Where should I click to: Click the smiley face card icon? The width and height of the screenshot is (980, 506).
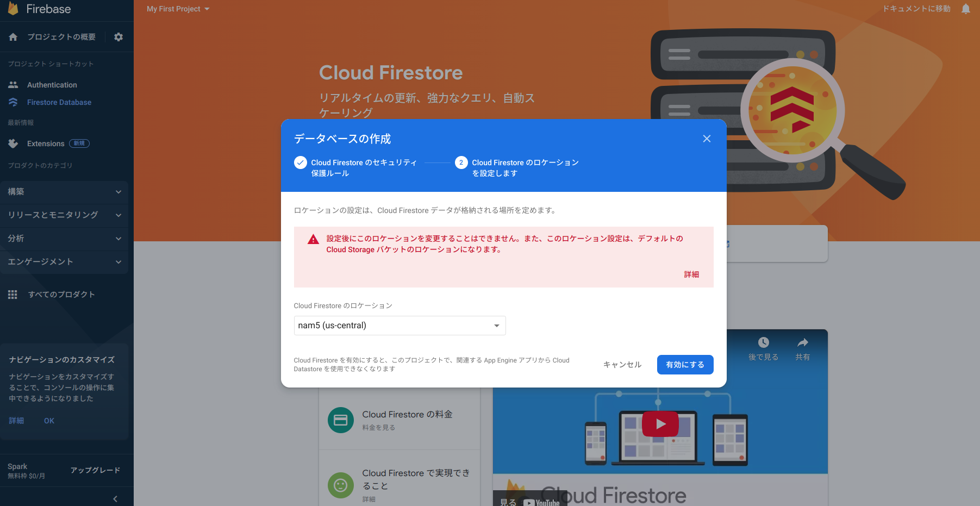[x=341, y=485]
